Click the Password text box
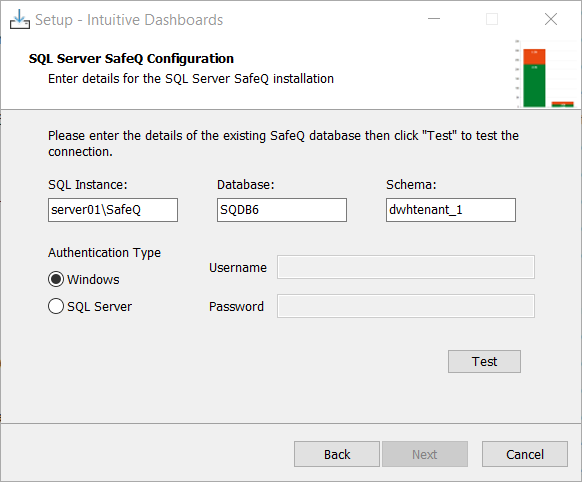 point(406,306)
